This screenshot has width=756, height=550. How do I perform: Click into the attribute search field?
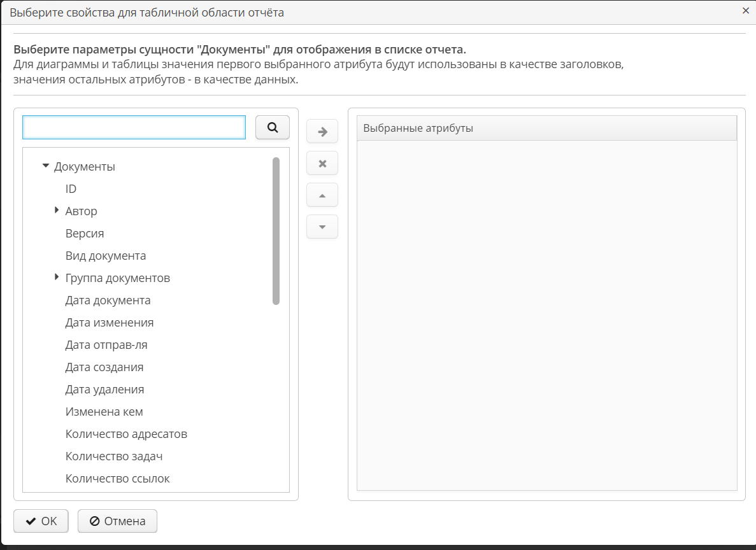134,127
